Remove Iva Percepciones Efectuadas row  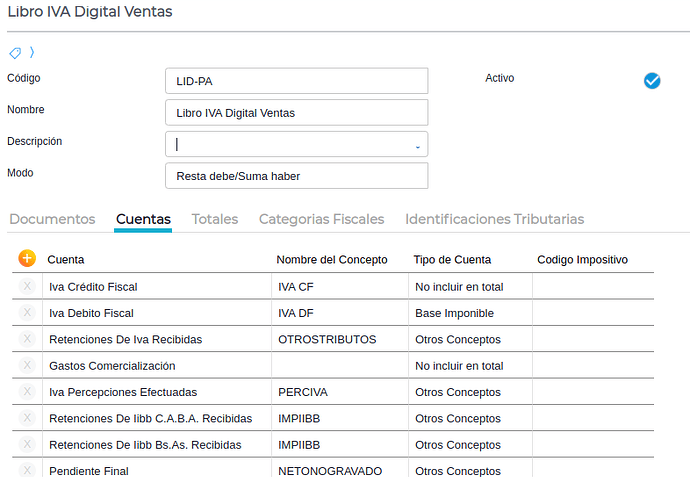27,392
